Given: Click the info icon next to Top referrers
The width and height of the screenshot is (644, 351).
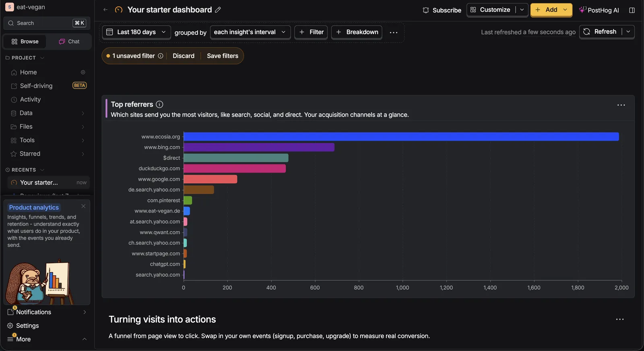Looking at the screenshot, I should [x=159, y=105].
